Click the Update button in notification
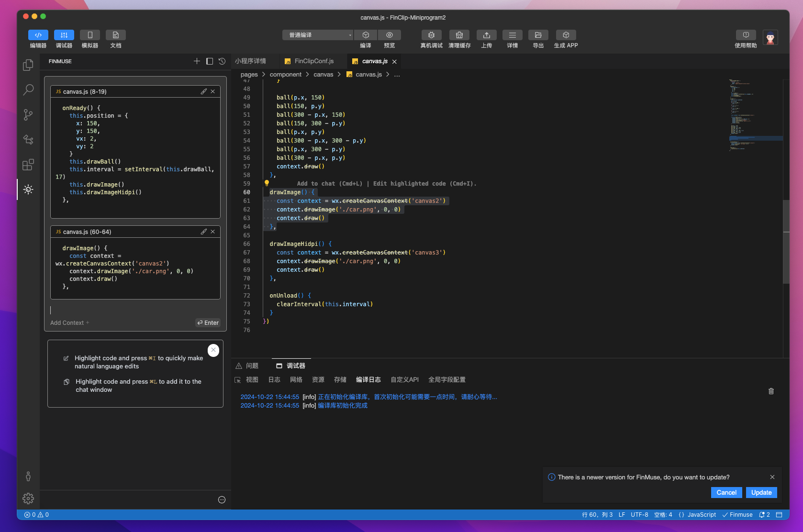Image resolution: width=803 pixels, height=532 pixels. 761,492
